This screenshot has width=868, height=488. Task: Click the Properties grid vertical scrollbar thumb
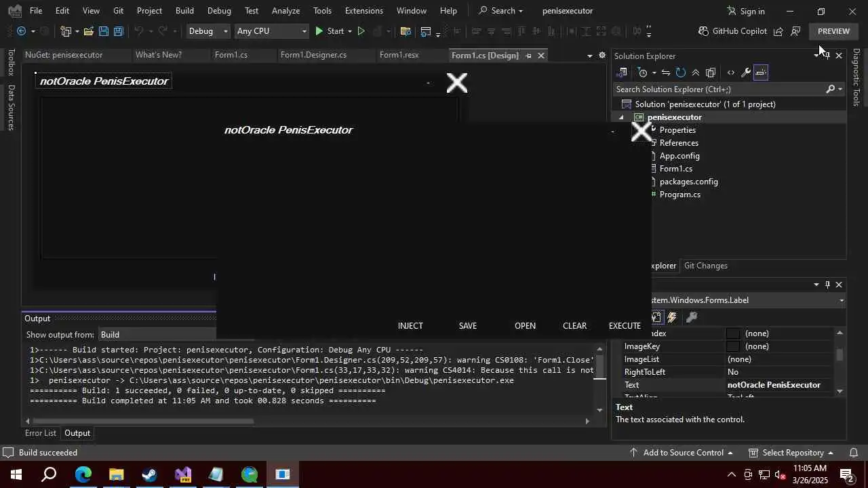point(840,354)
